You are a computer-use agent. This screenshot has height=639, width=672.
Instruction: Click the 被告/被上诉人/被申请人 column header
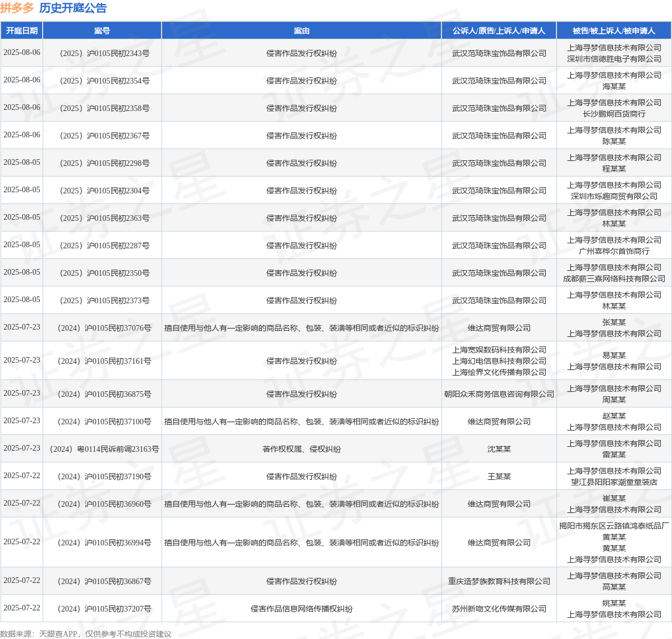[x=614, y=31]
